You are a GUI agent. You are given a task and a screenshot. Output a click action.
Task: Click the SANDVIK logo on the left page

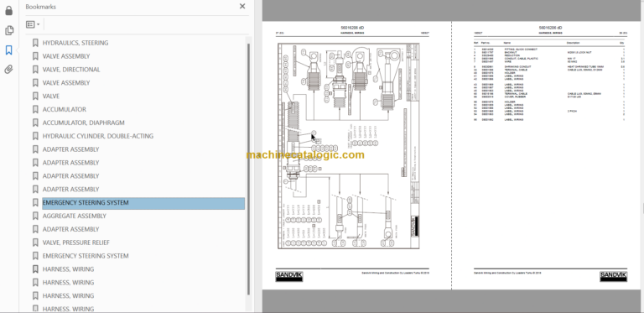pyautogui.click(x=289, y=276)
